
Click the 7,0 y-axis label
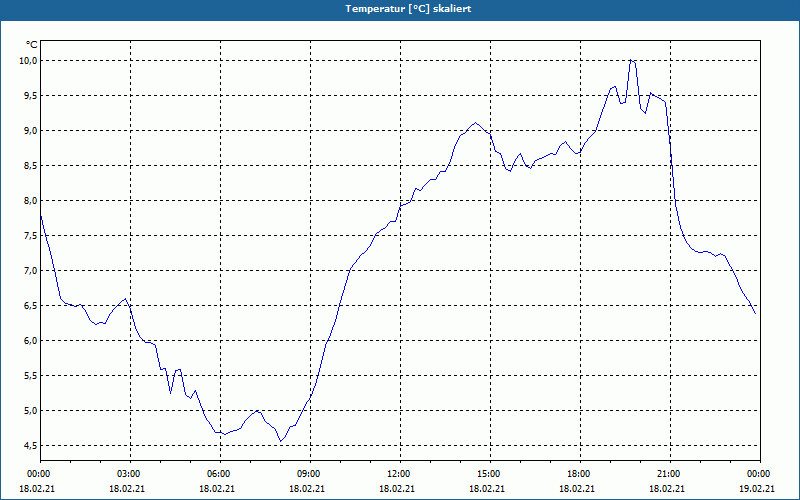(31, 270)
